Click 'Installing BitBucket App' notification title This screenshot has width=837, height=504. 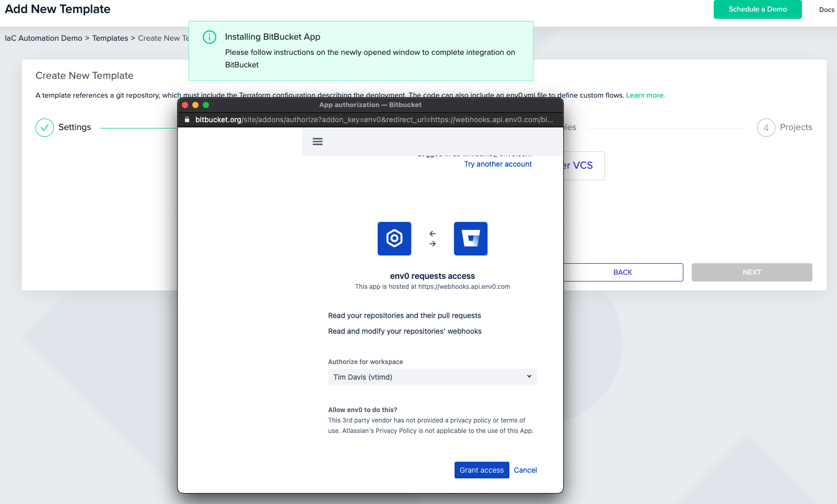point(273,37)
